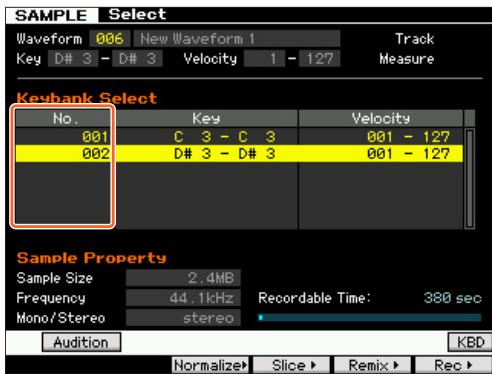Click the SAMPLE mode title tab

[51, 16]
